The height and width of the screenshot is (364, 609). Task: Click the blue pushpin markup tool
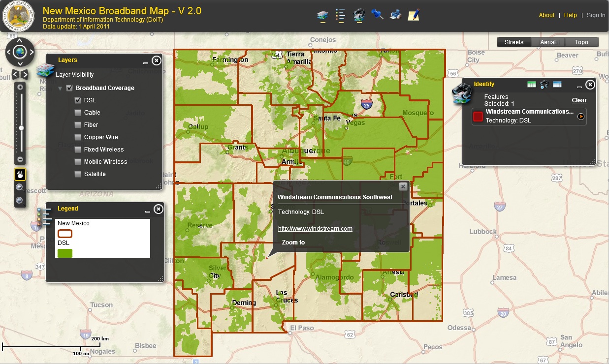point(377,15)
